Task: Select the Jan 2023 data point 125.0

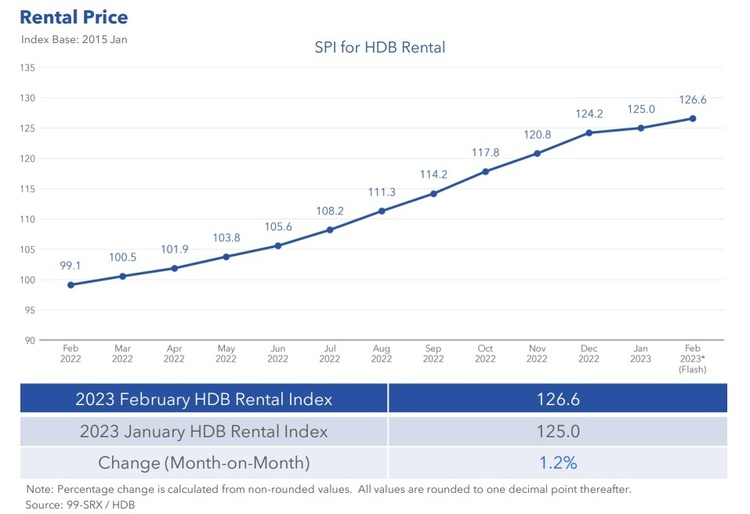Action: click(x=641, y=128)
